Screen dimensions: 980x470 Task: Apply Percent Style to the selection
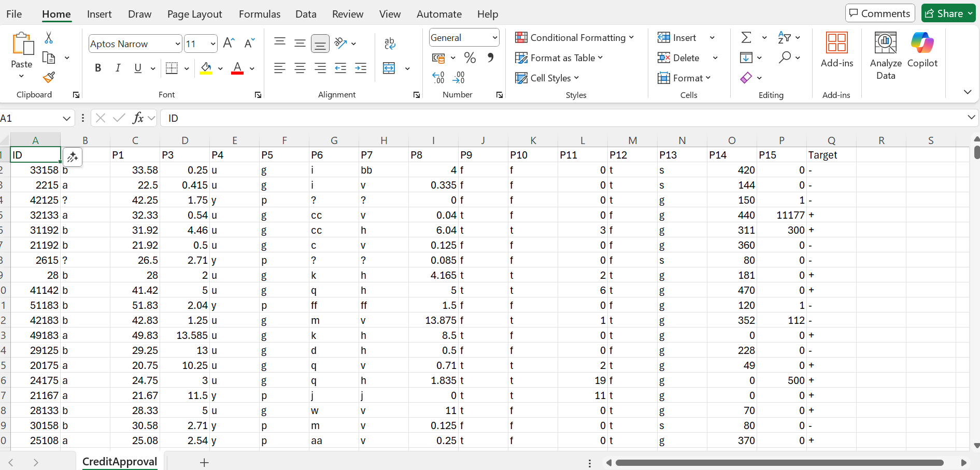(470, 58)
